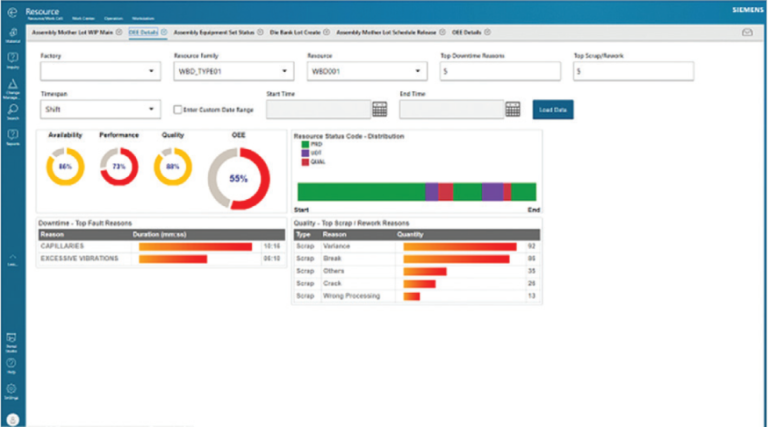Click the Search magnifier in the sidebar
Image resolution: width=768 pixels, height=427 pixels.
coord(12,109)
